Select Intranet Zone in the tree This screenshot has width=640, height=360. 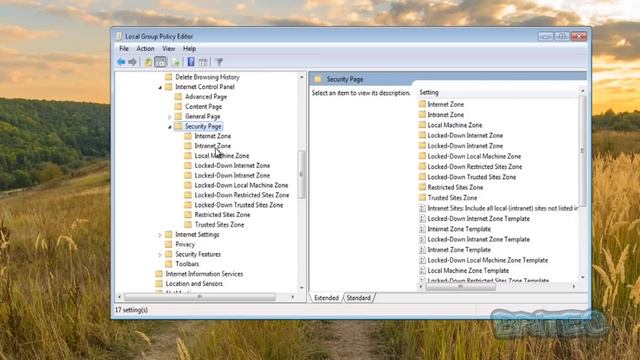tap(213, 146)
